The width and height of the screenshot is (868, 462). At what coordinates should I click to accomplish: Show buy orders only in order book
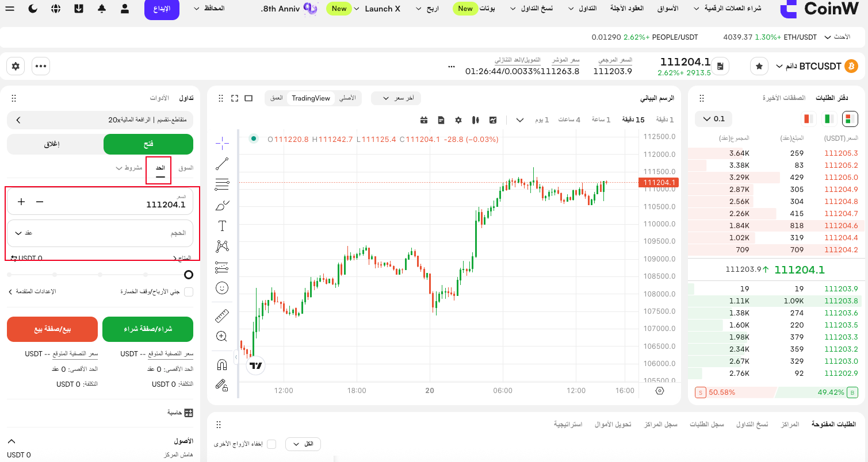coord(829,119)
